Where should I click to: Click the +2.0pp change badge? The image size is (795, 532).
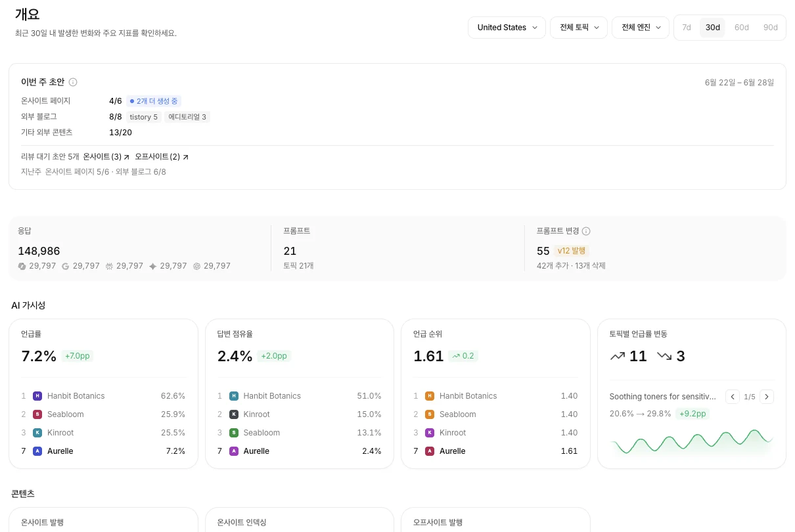point(274,356)
